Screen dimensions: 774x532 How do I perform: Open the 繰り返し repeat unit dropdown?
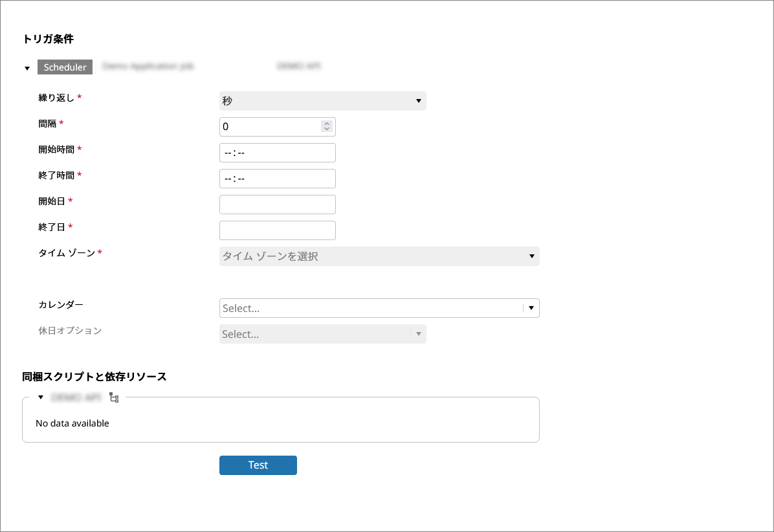322,101
